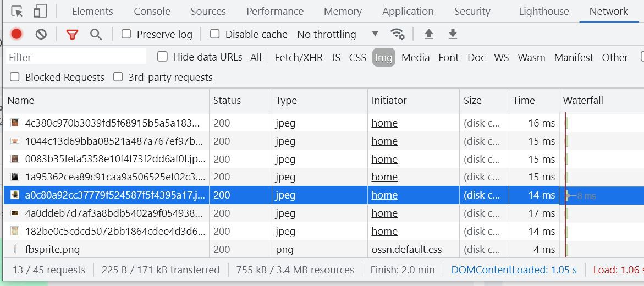644x286 pixels.
Task: Clear the network log
Action: coord(41,34)
